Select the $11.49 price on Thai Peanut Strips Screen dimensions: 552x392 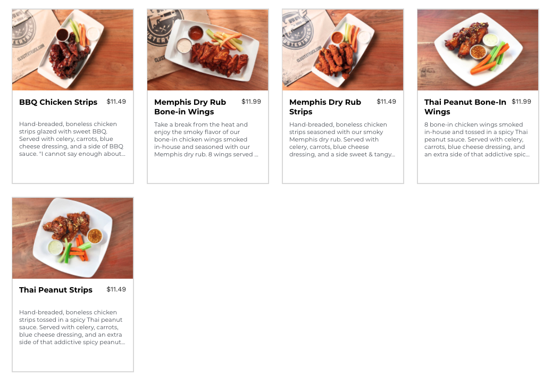(116, 289)
